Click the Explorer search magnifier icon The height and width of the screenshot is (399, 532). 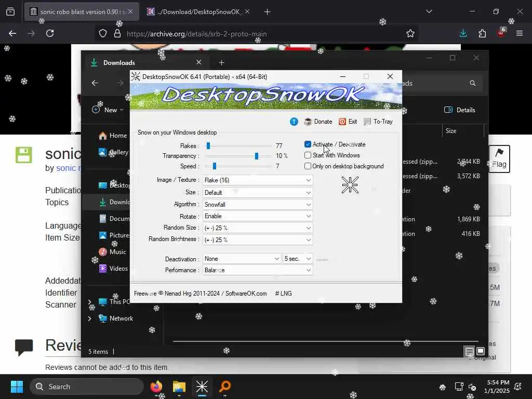tap(473, 83)
